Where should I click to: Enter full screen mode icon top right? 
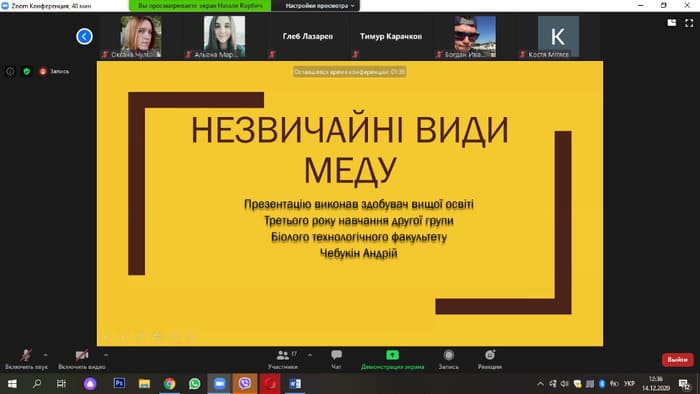click(689, 23)
